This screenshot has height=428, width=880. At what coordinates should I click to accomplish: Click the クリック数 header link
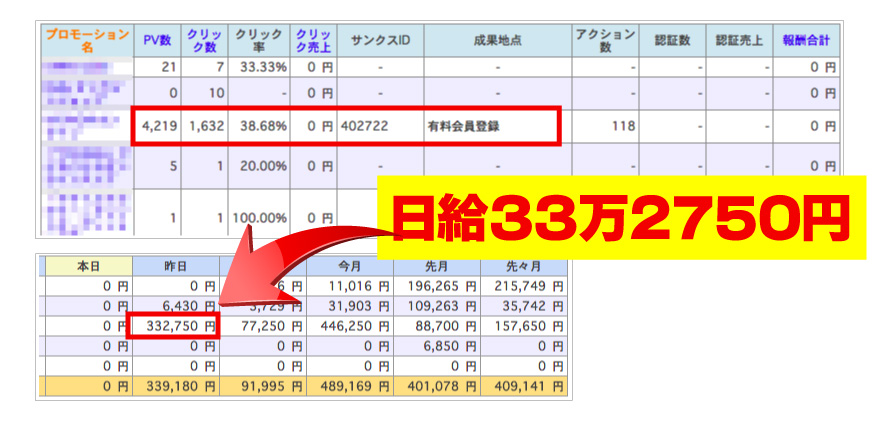tap(207, 42)
